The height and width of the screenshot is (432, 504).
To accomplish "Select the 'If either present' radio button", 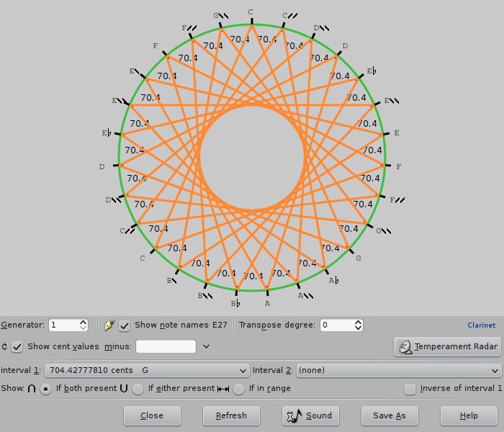I will click(138, 389).
